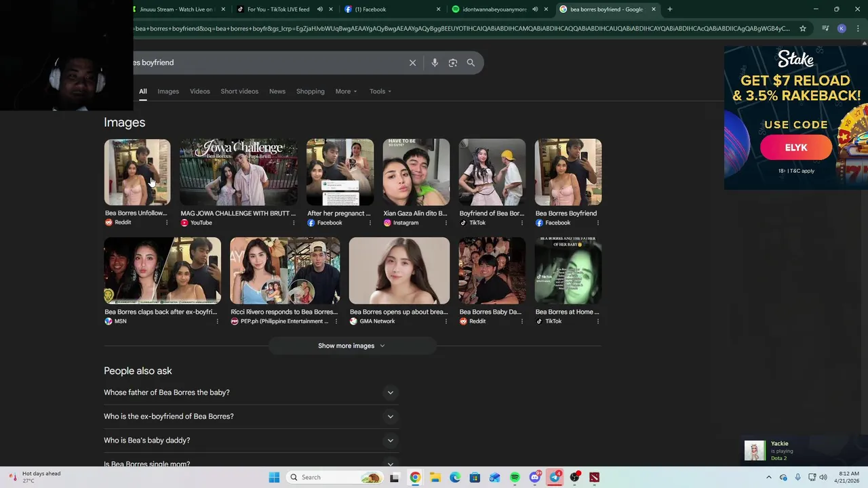Click in the Google search input field
This screenshot has width=868, height=488.
pos(268,62)
